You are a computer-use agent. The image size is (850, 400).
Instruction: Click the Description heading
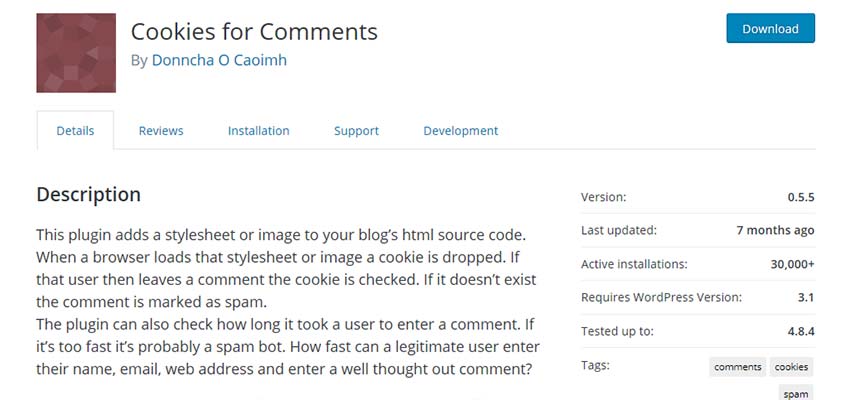point(88,194)
